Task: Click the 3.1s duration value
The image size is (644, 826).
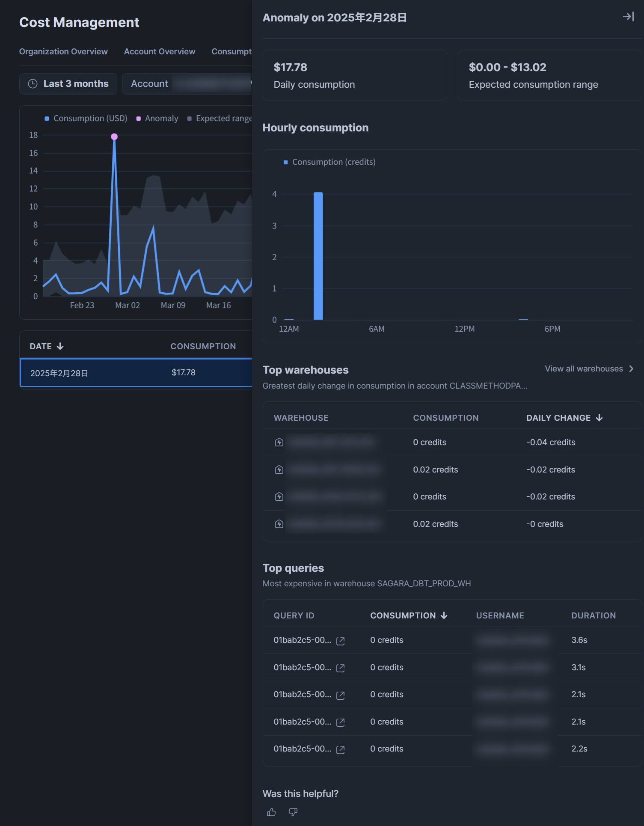Action: pyautogui.click(x=579, y=668)
